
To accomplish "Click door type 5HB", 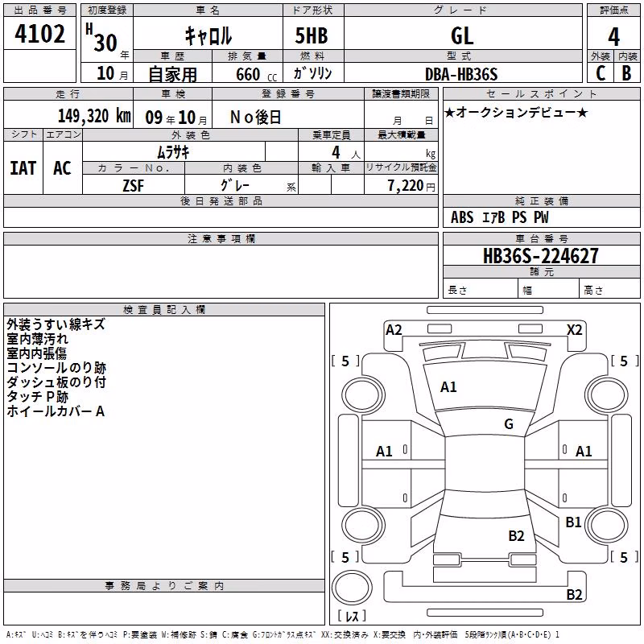I will [x=312, y=35].
